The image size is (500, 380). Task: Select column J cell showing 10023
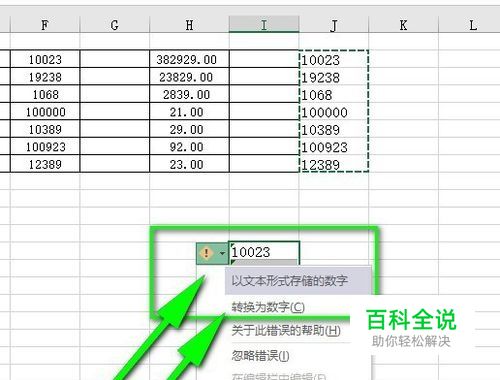(334, 59)
